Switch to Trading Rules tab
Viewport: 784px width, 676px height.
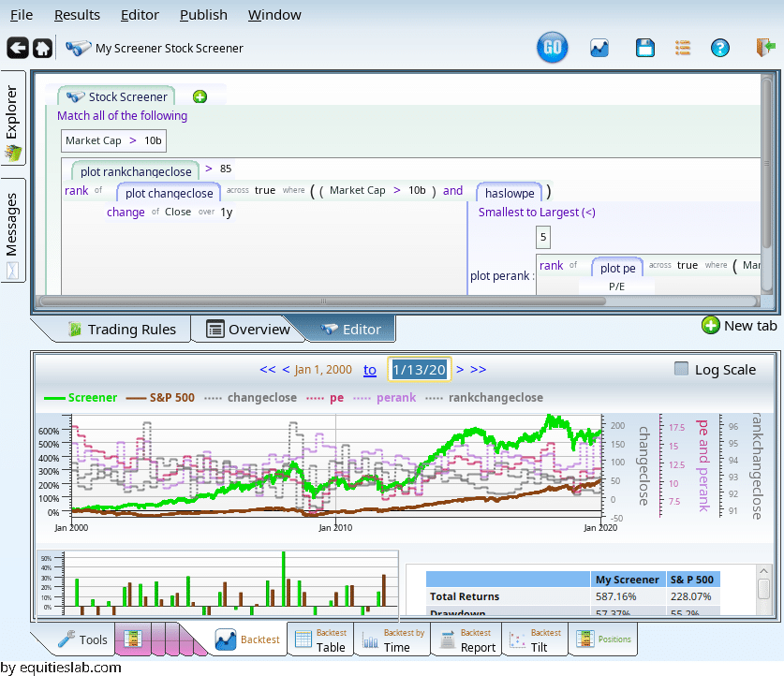pyautogui.click(x=122, y=330)
